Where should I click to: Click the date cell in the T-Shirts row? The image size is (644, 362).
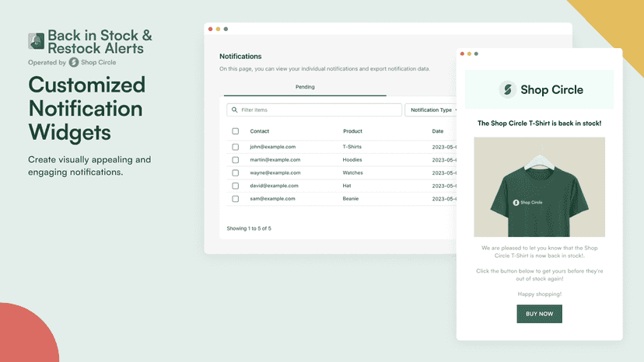coord(444,147)
